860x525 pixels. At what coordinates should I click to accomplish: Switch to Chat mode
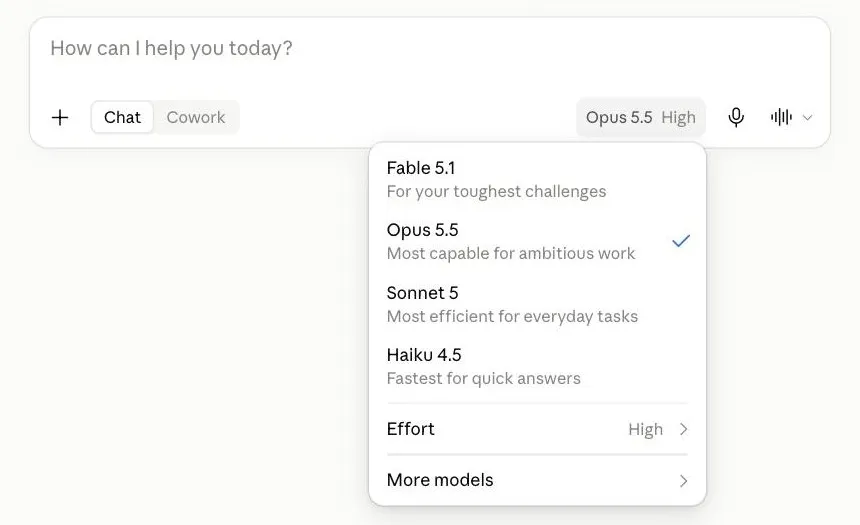122,117
